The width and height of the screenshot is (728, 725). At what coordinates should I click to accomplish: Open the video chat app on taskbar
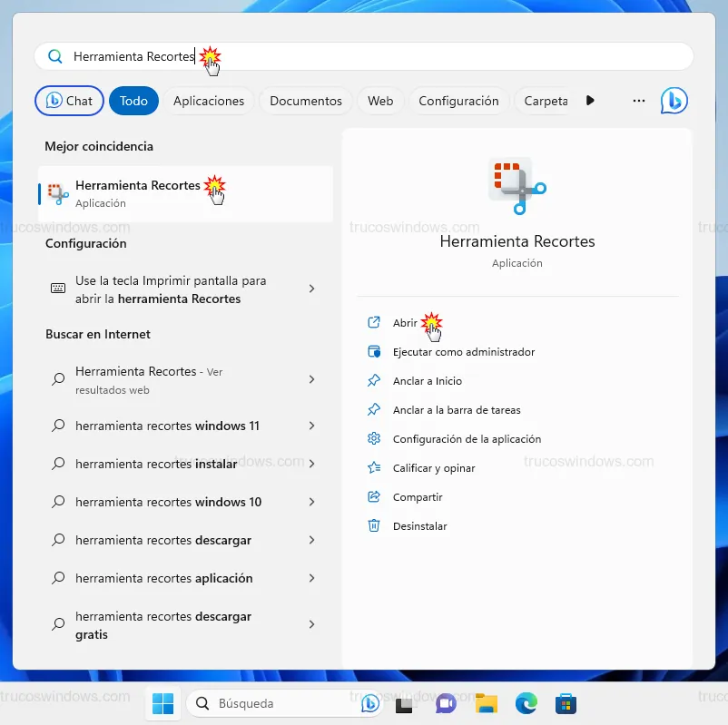pos(446,703)
